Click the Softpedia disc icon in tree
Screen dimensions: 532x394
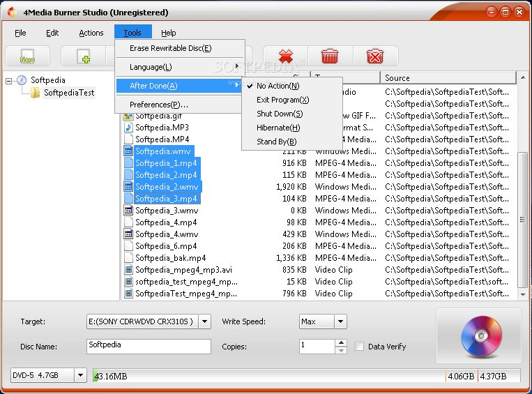pos(22,80)
